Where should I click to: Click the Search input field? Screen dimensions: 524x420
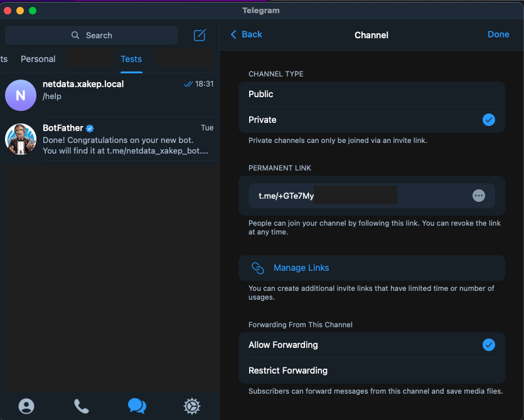click(x=92, y=35)
